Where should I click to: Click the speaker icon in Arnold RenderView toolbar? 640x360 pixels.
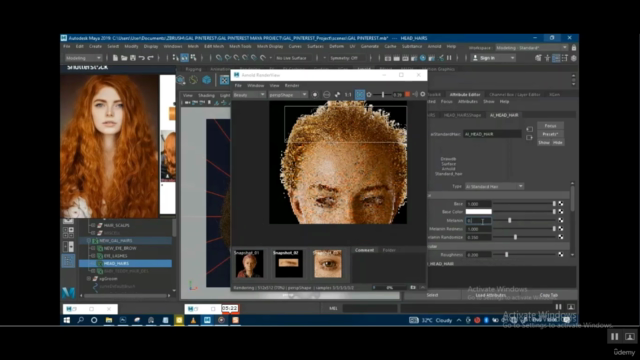(x=415, y=94)
